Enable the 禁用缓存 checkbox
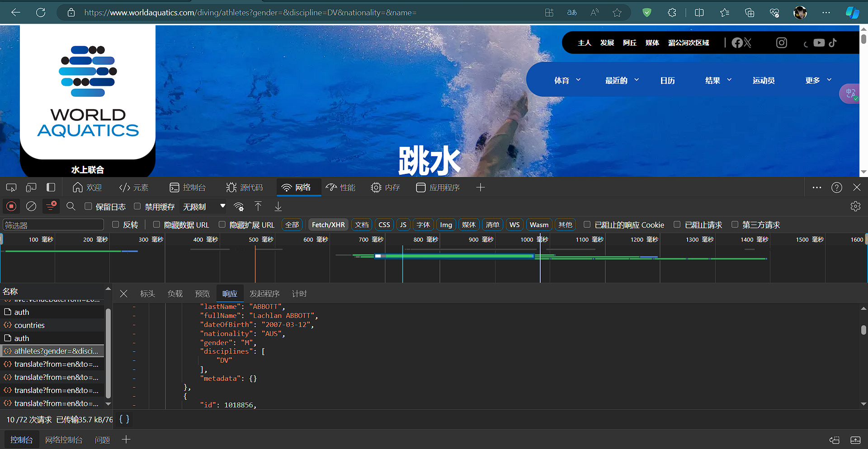 (x=137, y=206)
